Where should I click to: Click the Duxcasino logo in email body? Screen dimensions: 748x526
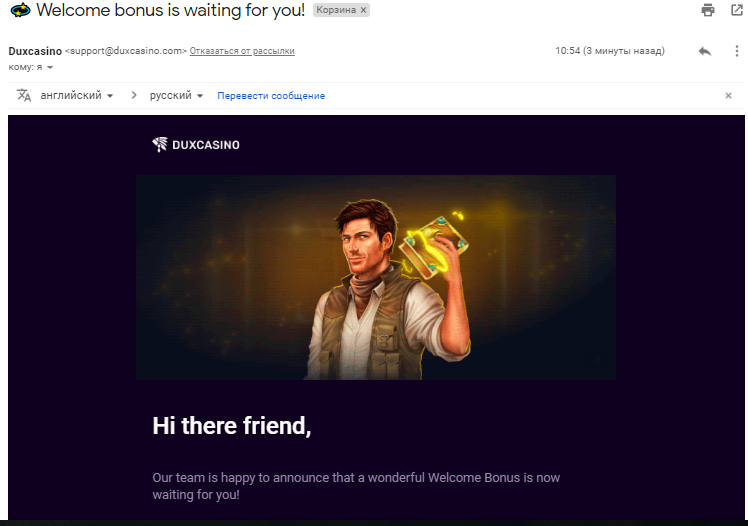[196, 145]
